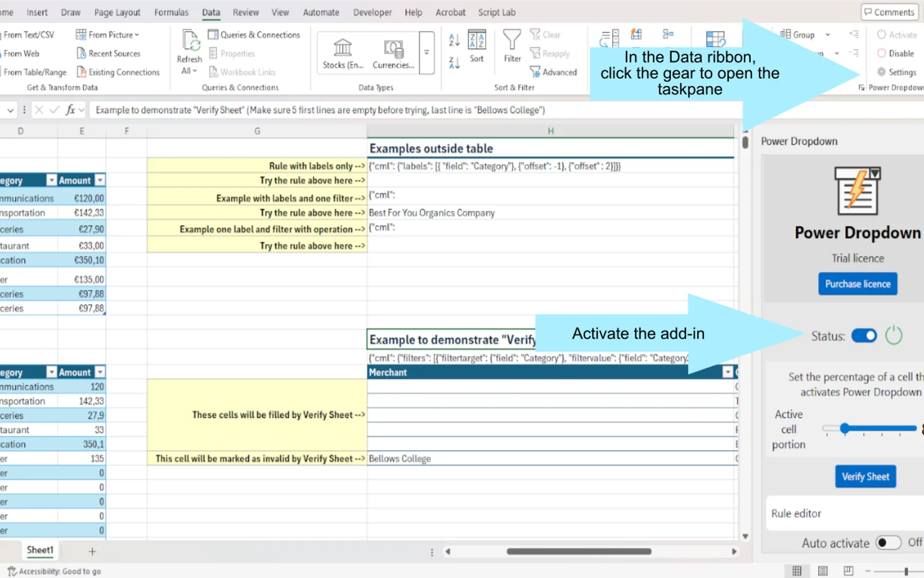Image resolution: width=924 pixels, height=578 pixels.
Task: Add a new sheet with plus button
Action: coord(92,551)
